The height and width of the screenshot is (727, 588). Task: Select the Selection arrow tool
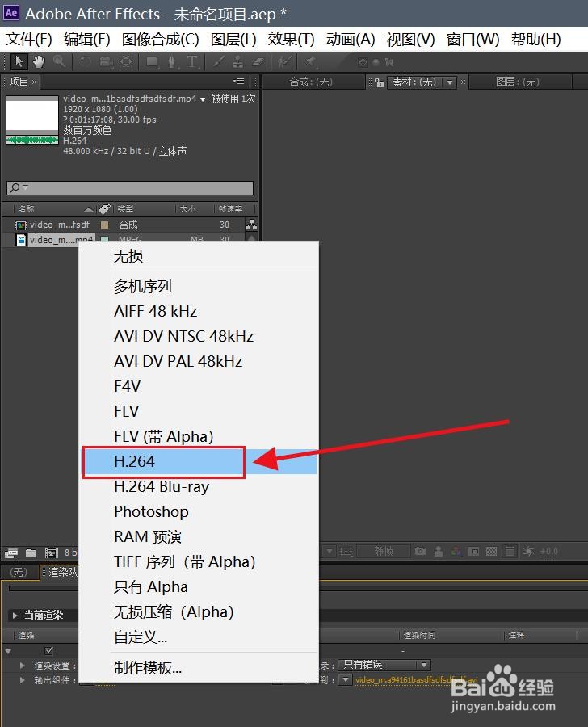pos(19,61)
